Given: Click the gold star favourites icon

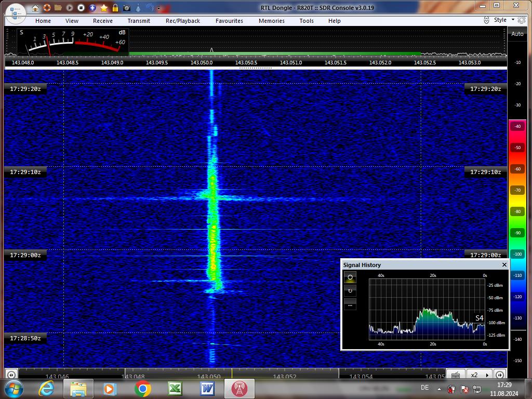Looking at the screenshot, I should [104, 7].
